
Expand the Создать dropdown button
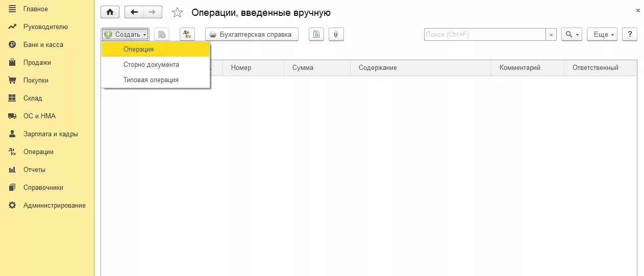pyautogui.click(x=125, y=34)
